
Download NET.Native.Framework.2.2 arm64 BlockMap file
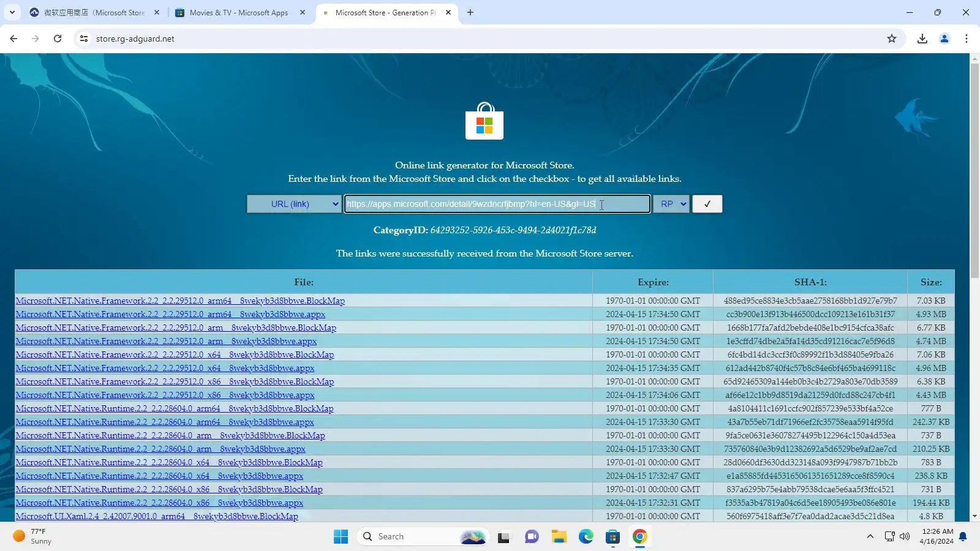point(180,301)
